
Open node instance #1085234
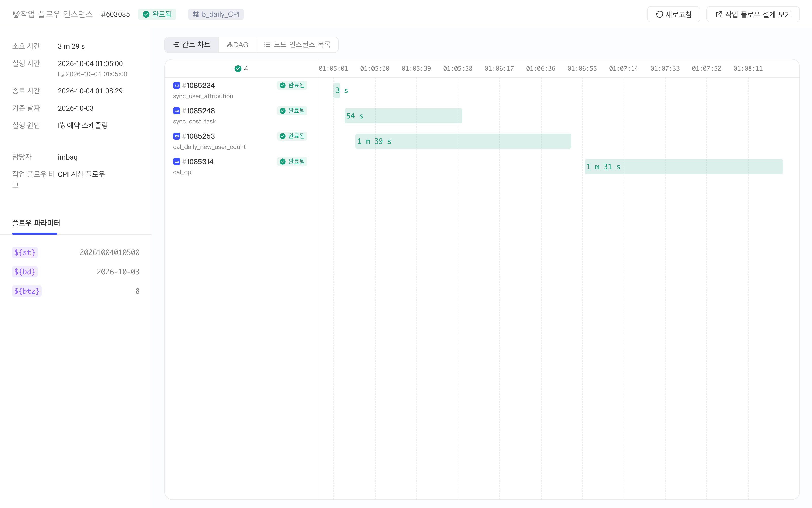point(198,85)
